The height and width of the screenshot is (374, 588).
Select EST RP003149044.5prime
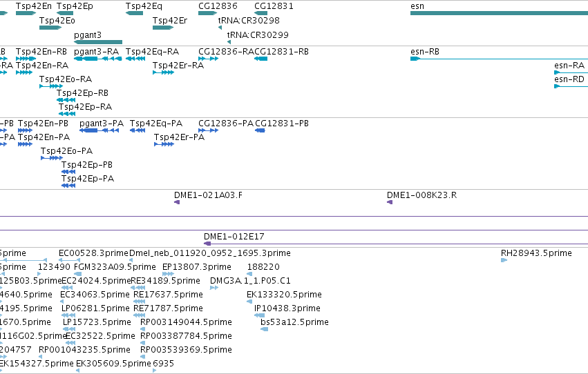142,329
